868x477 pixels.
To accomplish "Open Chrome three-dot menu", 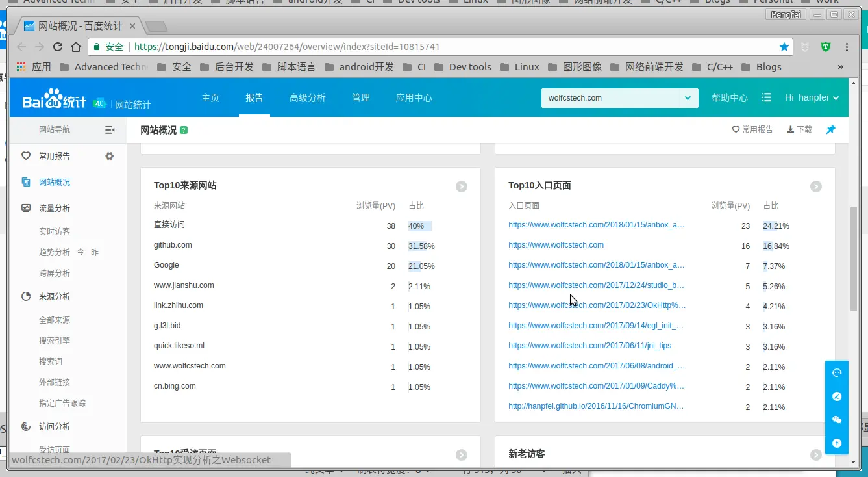I will [847, 47].
